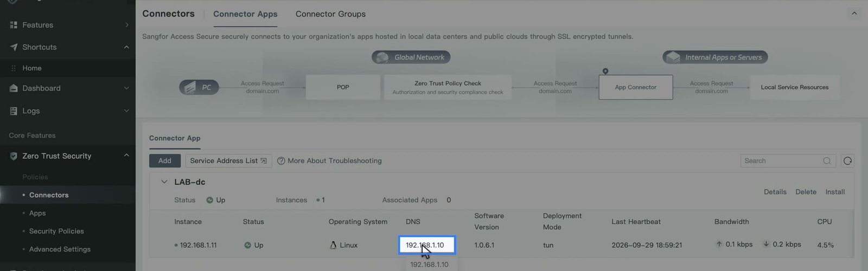This screenshot has height=271, width=868.
Task: Switch to the Connector Groups tab
Action: click(330, 14)
